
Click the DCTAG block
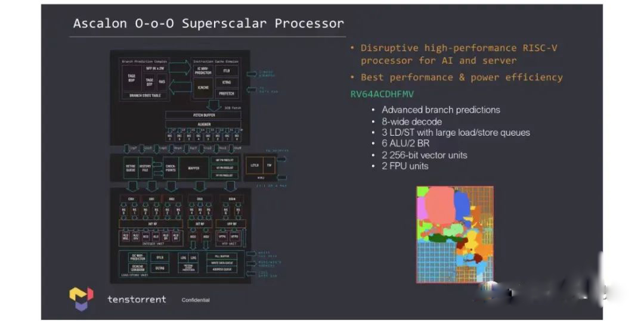pos(160,268)
